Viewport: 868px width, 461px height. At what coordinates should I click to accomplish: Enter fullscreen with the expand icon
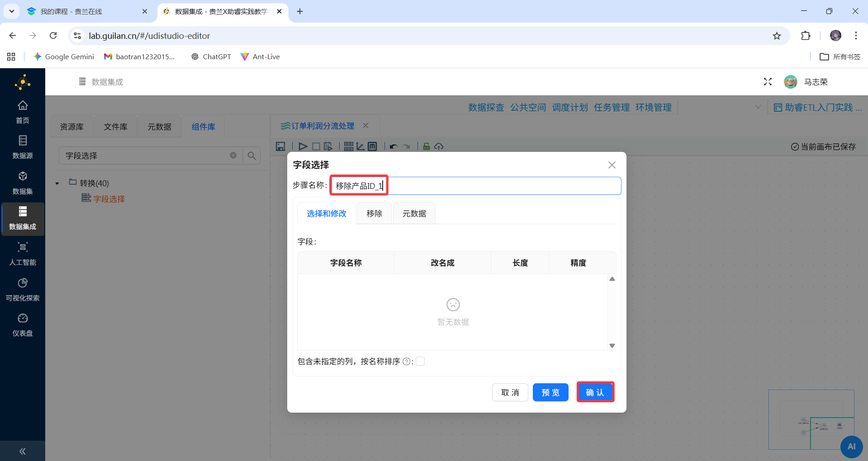pyautogui.click(x=768, y=82)
